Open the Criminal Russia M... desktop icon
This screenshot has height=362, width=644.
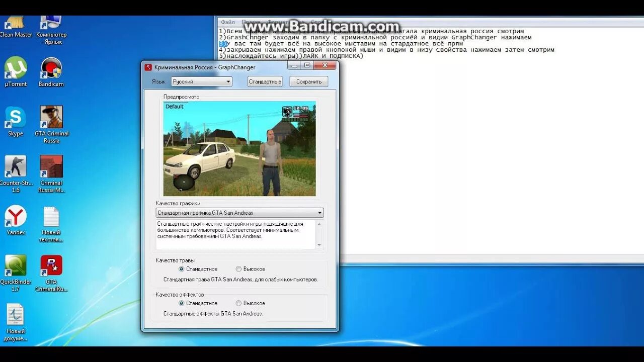point(51,174)
